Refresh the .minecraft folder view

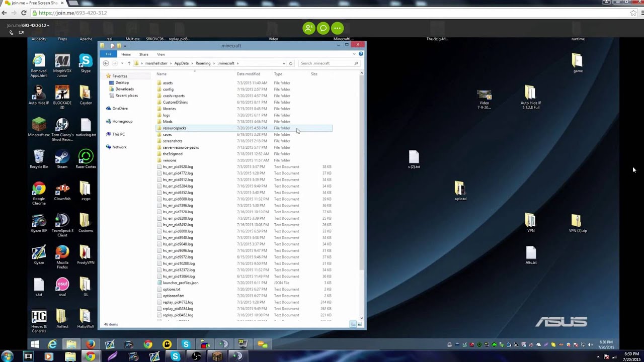pyautogui.click(x=290, y=63)
